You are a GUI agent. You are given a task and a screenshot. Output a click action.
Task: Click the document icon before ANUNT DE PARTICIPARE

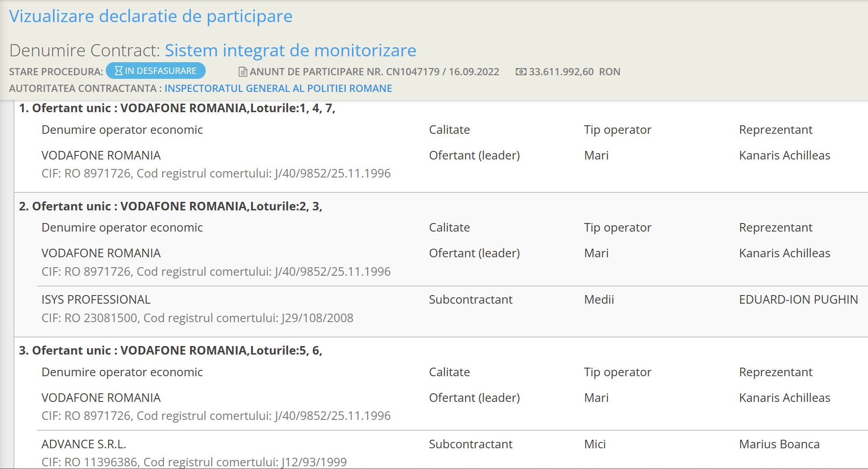click(243, 72)
